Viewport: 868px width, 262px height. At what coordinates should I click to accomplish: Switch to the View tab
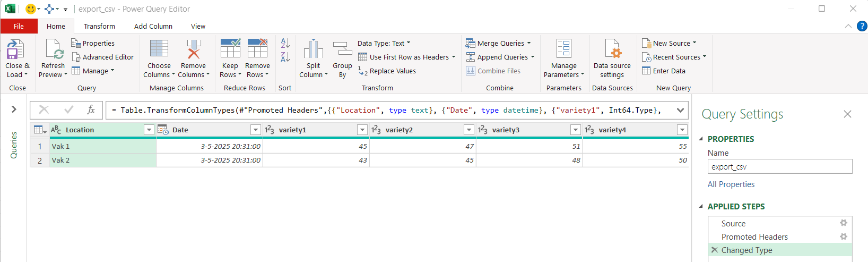(198, 26)
